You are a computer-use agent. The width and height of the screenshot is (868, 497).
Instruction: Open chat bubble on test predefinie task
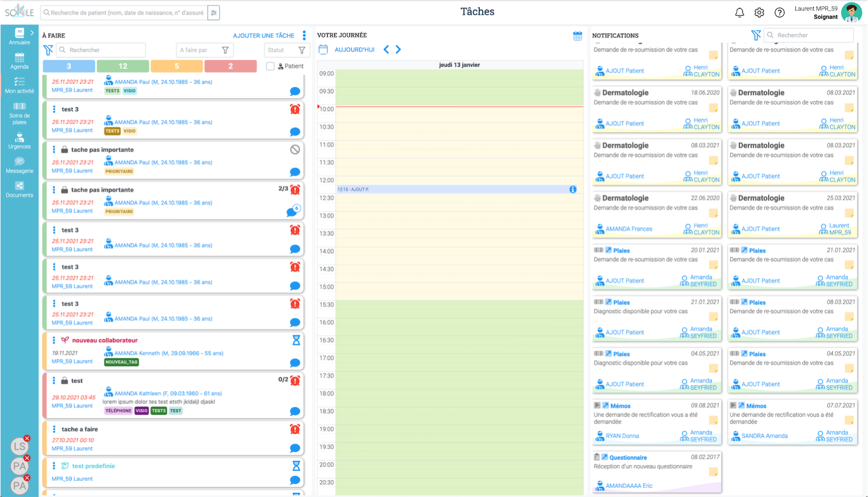[x=295, y=480]
